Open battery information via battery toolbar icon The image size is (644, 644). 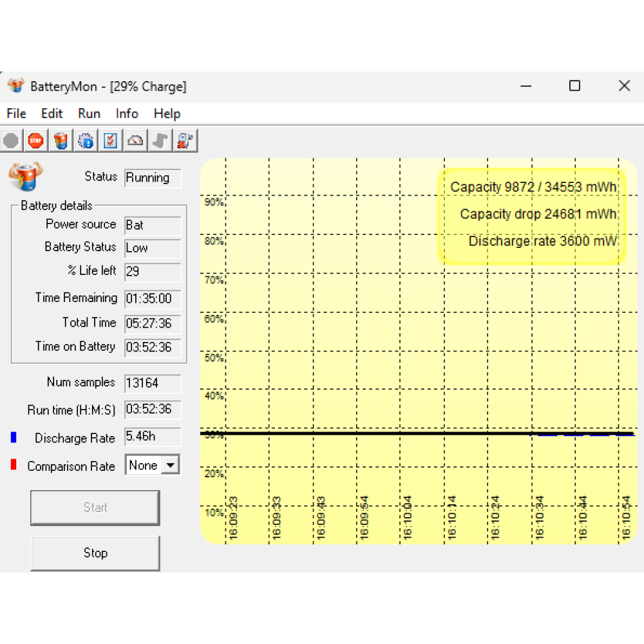click(61, 140)
